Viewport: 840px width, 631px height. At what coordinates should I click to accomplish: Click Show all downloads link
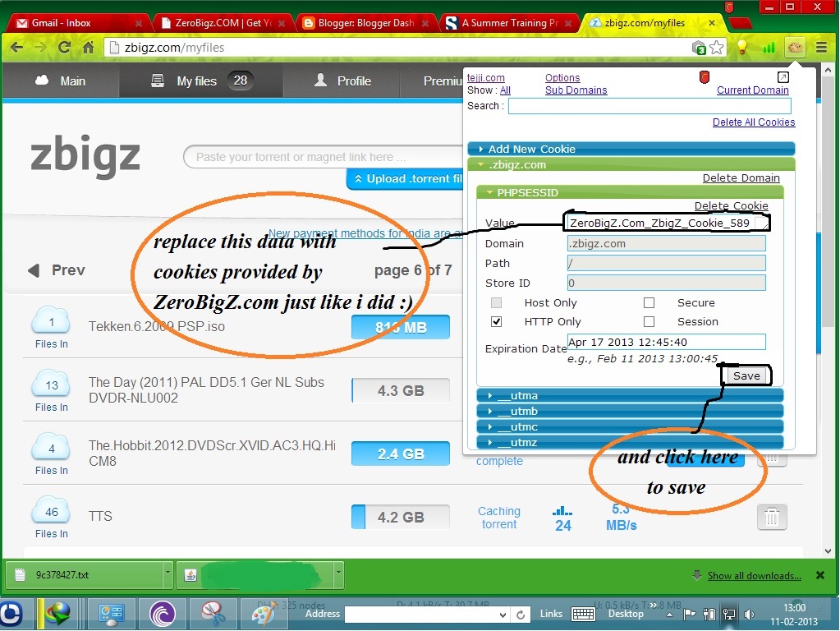pyautogui.click(x=755, y=576)
